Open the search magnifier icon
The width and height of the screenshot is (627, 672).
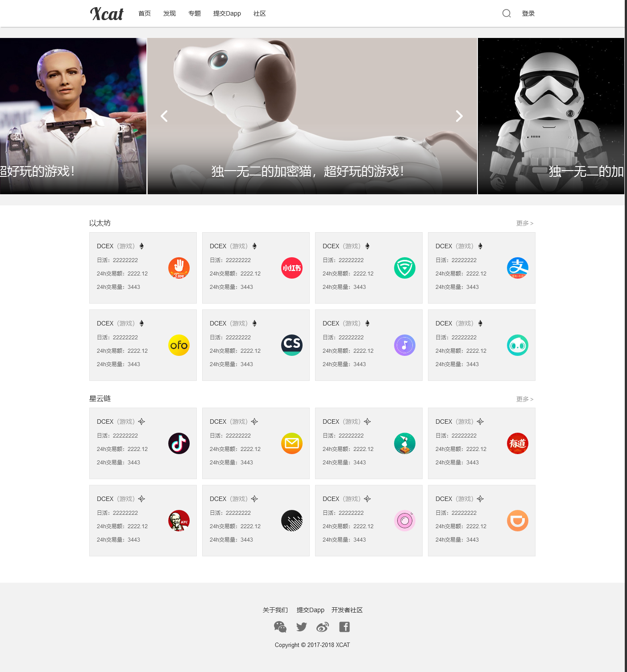tap(507, 13)
